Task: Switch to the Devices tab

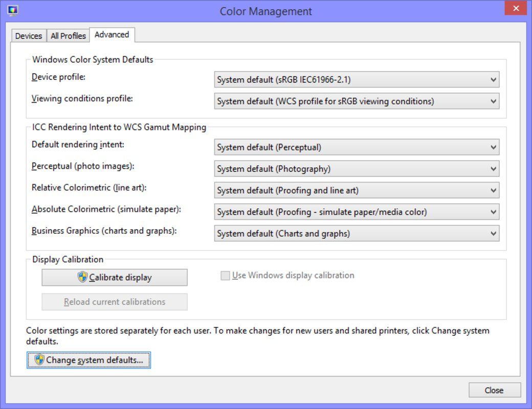Action: click(29, 35)
